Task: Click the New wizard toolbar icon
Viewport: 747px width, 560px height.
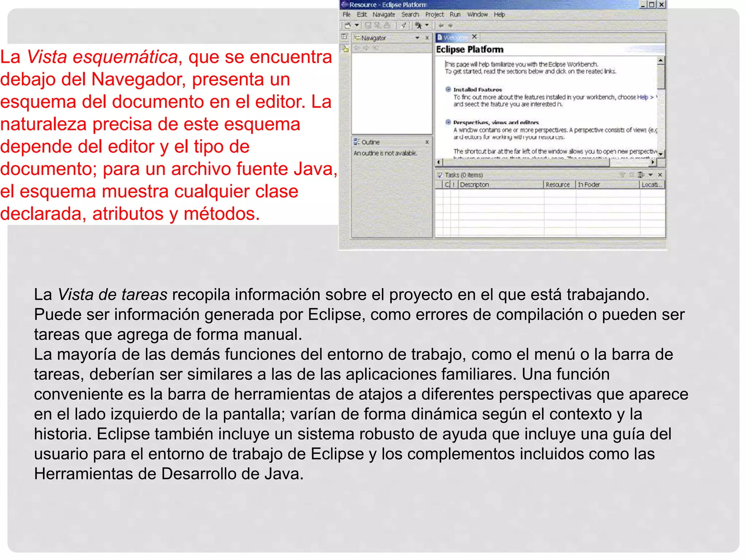Action: point(348,26)
